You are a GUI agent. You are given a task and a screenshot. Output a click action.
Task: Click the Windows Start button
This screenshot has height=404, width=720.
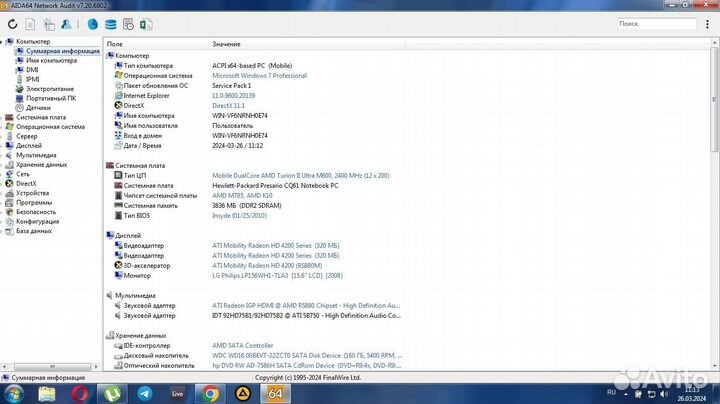pyautogui.click(x=13, y=394)
